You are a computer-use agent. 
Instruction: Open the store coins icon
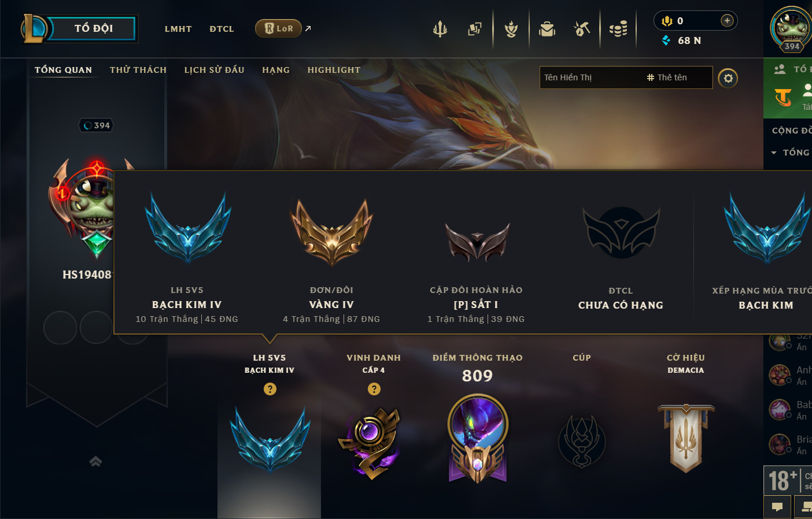(618, 28)
